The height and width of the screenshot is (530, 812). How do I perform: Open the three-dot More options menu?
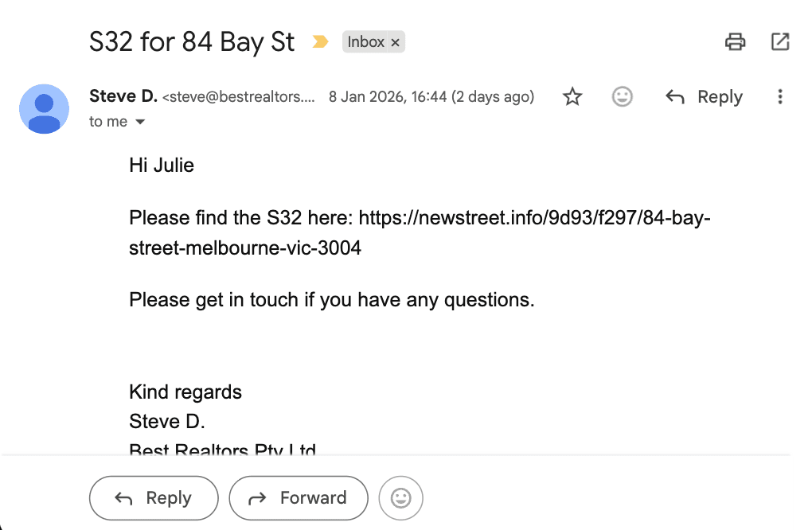point(780,97)
